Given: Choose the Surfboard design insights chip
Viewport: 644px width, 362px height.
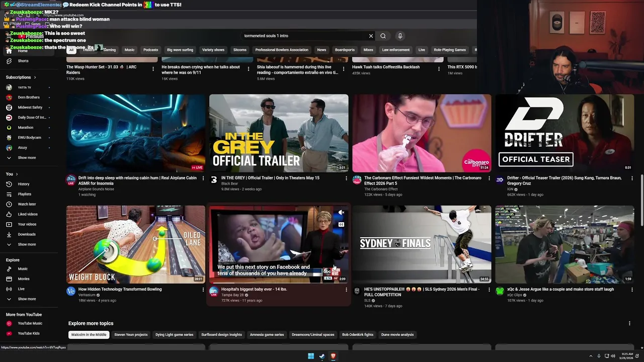Looking at the screenshot, I should point(221,335).
